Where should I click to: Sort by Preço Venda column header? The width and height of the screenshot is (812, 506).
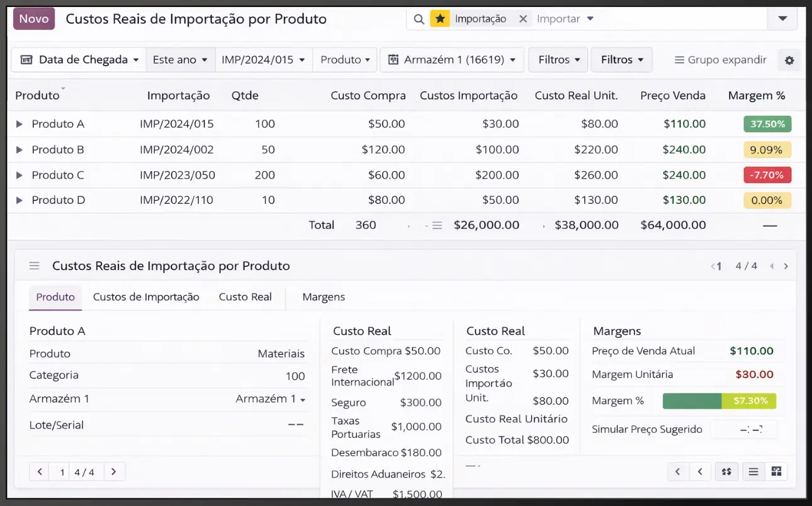[x=673, y=96]
